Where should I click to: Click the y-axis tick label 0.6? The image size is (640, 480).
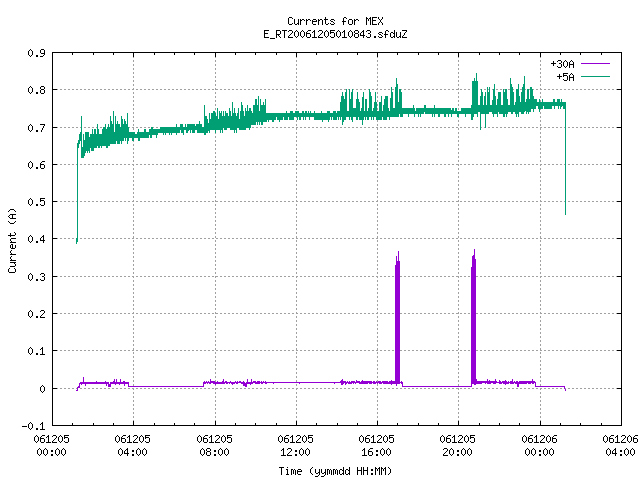coord(36,165)
